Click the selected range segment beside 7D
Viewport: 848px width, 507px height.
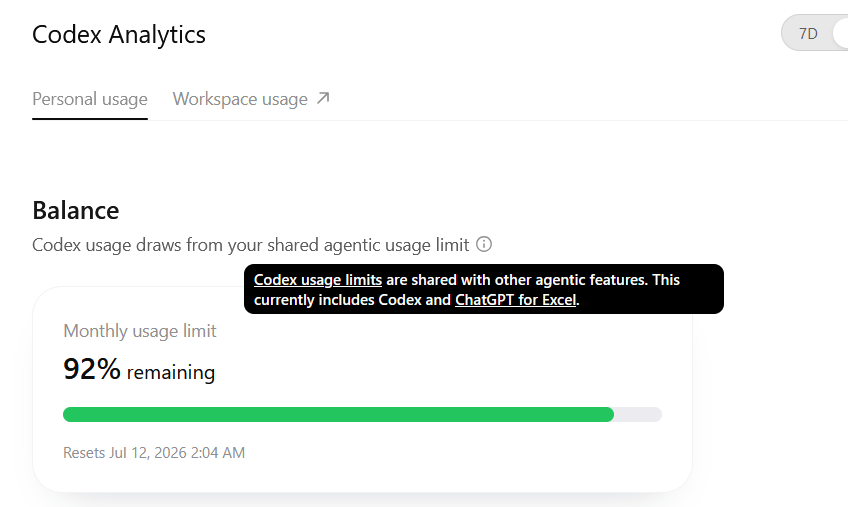coord(841,34)
